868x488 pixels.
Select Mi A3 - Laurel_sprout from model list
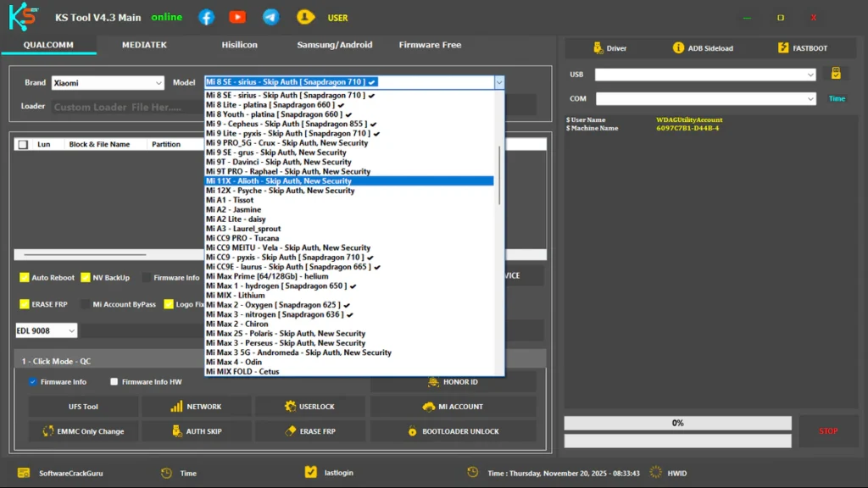[243, 229]
